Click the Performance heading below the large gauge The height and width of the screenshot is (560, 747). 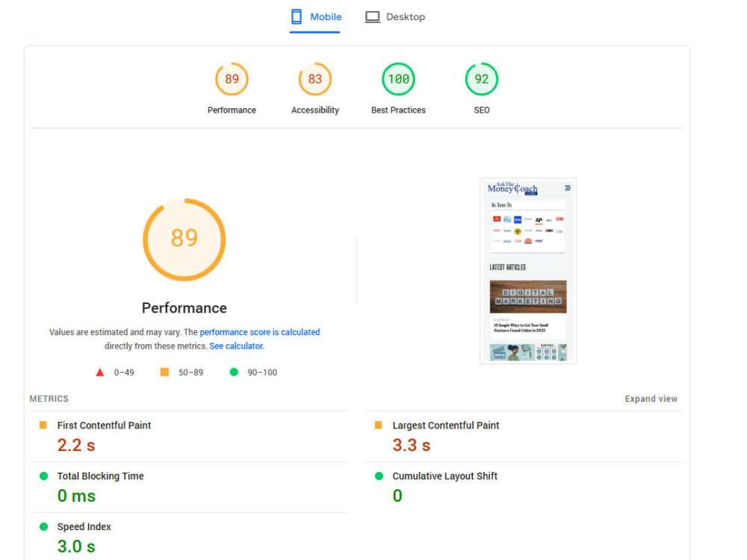coord(185,308)
